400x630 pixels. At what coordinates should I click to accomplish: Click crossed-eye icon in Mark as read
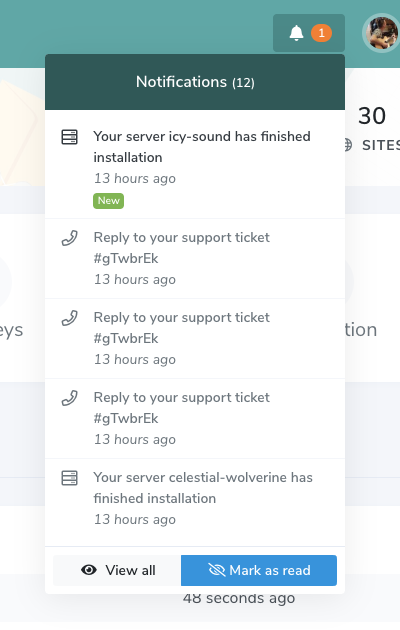(x=217, y=570)
